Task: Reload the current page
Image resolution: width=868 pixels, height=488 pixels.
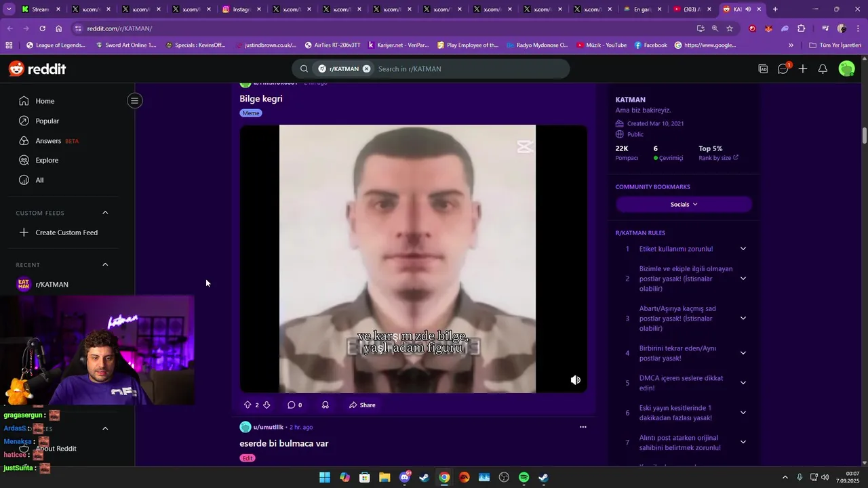Action: pyautogui.click(x=42, y=28)
